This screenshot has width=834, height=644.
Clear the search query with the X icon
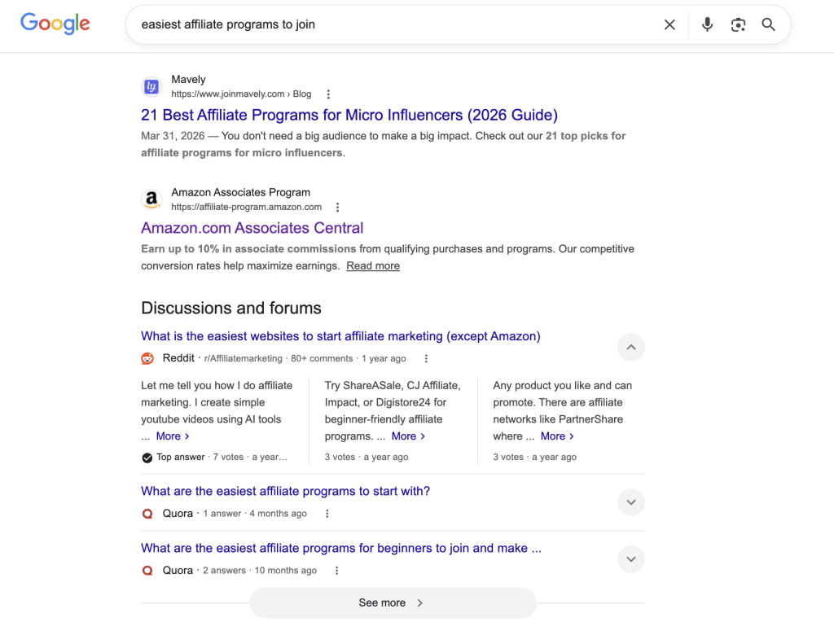point(669,24)
